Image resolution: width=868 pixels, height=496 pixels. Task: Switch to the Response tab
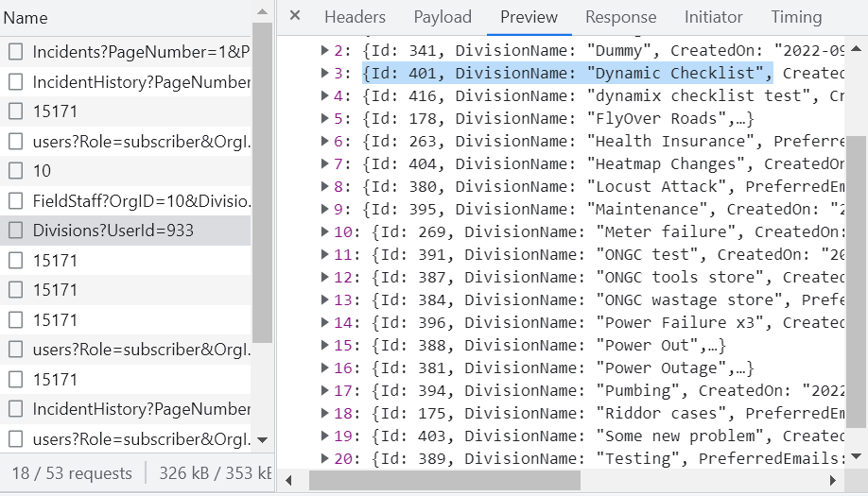pyautogui.click(x=620, y=17)
